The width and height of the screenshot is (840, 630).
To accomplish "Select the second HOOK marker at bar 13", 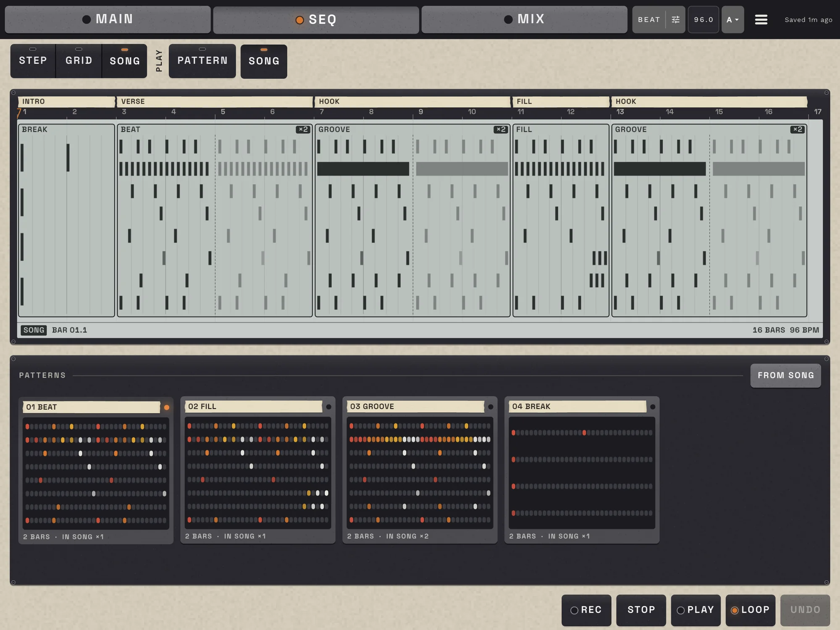I will pyautogui.click(x=709, y=102).
